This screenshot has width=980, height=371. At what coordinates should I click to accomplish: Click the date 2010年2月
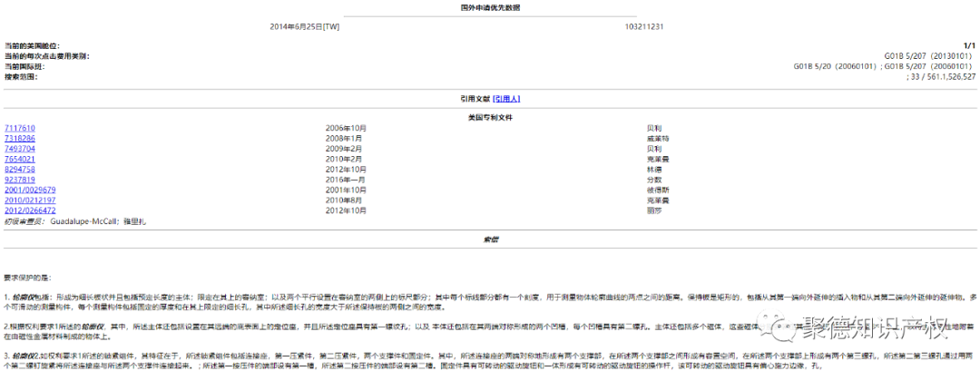pyautogui.click(x=344, y=160)
